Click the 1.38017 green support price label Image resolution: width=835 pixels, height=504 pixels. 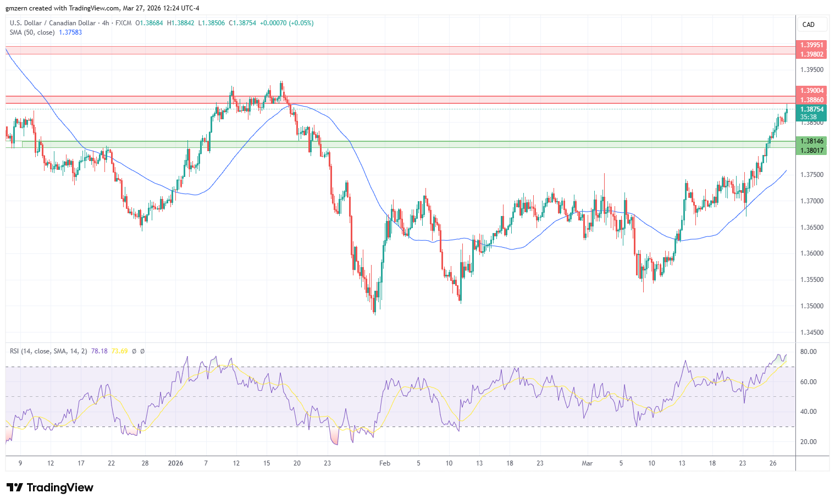pyautogui.click(x=811, y=151)
